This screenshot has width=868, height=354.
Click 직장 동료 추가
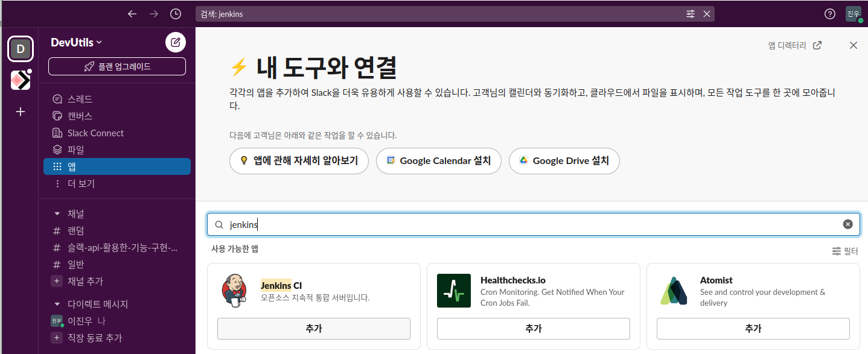pyautogui.click(x=117, y=338)
